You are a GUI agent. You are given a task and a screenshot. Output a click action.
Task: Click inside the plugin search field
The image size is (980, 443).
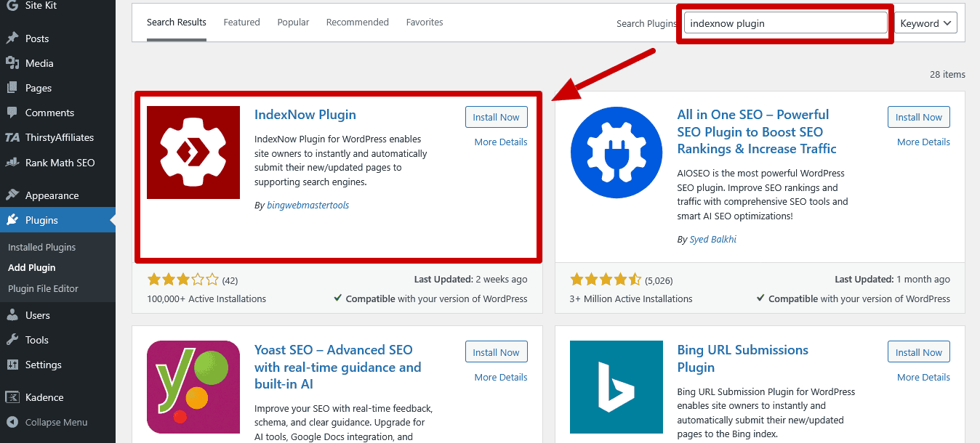pos(785,23)
